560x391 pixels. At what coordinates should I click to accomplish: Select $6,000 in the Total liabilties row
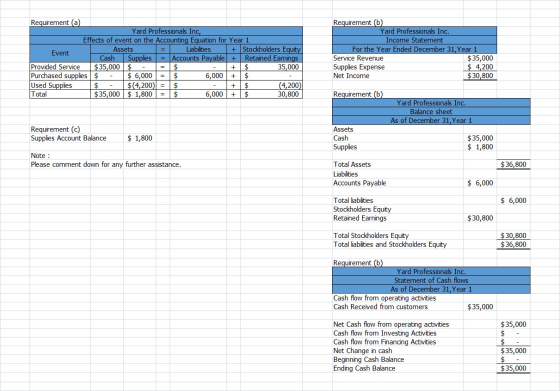coord(514,200)
